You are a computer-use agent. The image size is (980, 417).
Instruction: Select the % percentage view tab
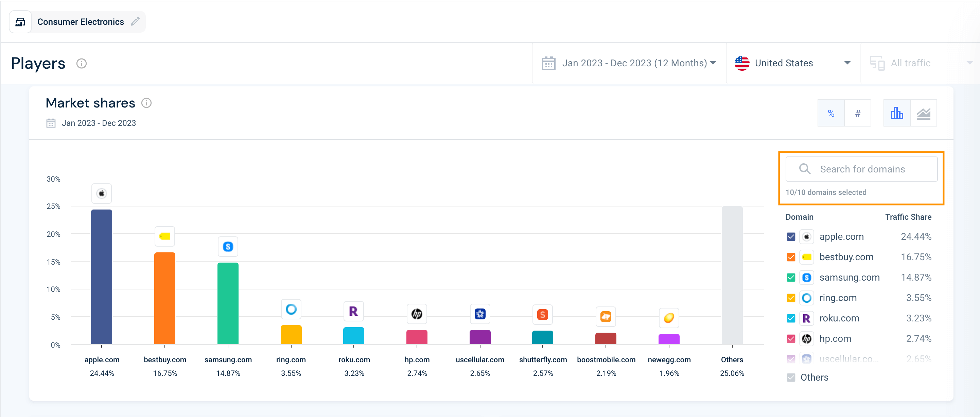coord(831,113)
